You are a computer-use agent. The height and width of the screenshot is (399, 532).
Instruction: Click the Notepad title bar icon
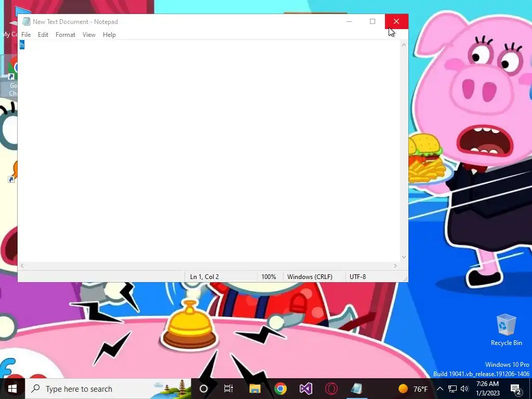tap(26, 21)
